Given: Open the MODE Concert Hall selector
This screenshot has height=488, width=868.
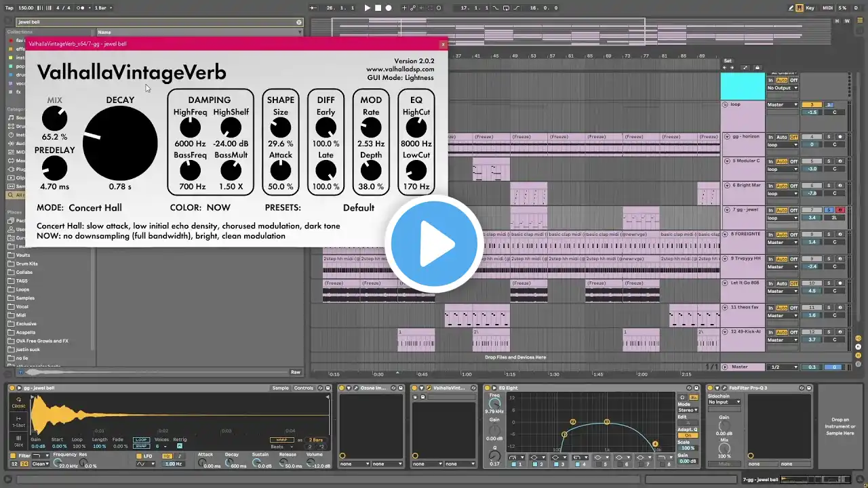Looking at the screenshot, I should coord(95,208).
